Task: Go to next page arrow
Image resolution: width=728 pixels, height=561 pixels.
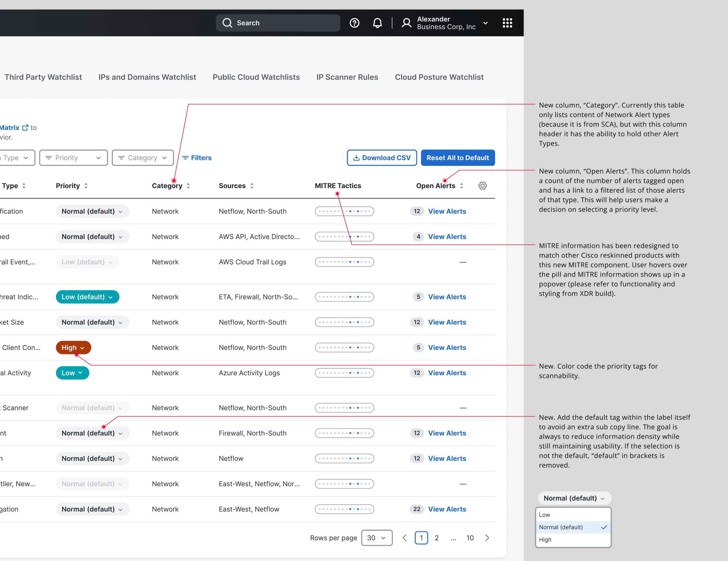Action: 487,538
